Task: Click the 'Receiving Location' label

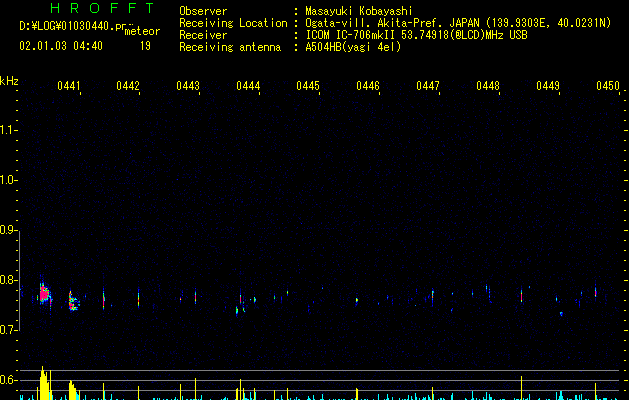Action: 233,23
